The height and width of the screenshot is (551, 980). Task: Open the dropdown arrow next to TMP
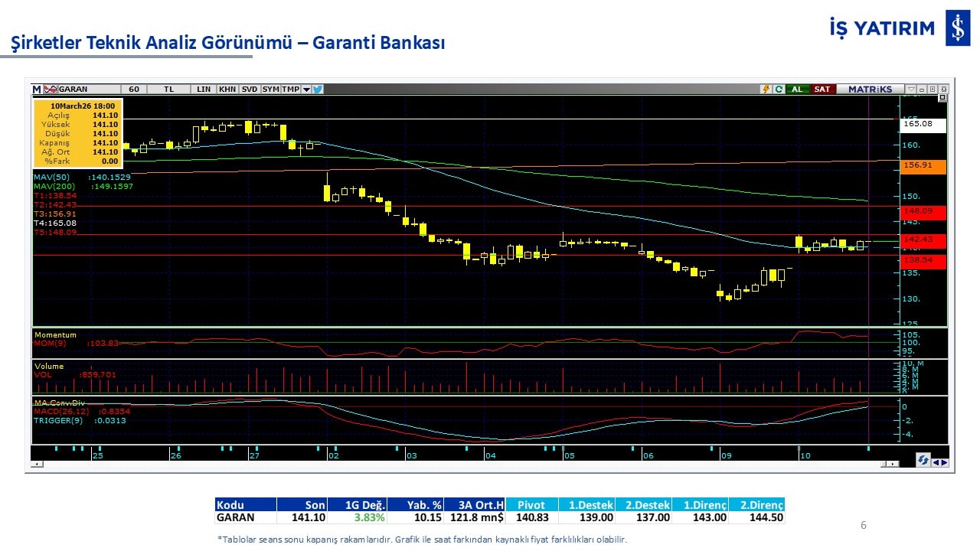(x=306, y=90)
